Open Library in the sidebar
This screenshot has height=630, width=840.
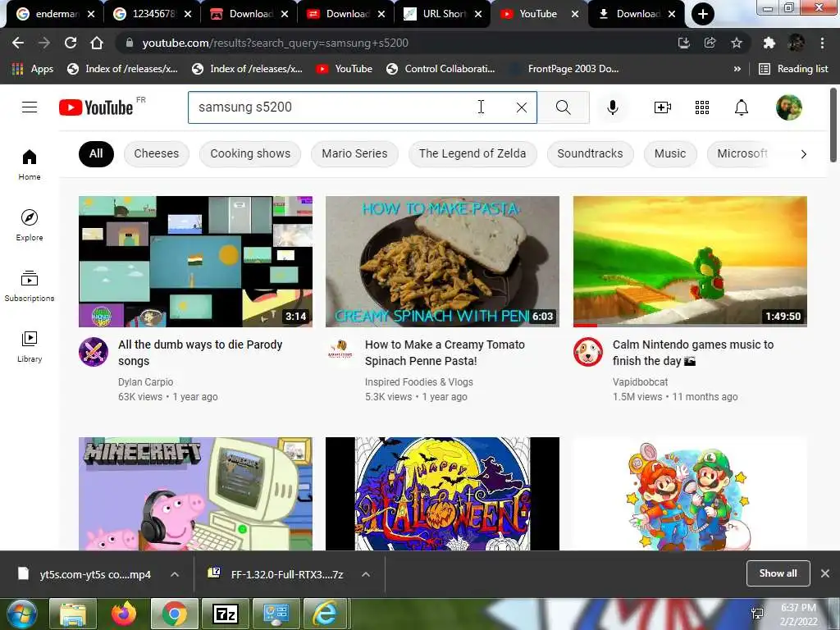tap(30, 347)
